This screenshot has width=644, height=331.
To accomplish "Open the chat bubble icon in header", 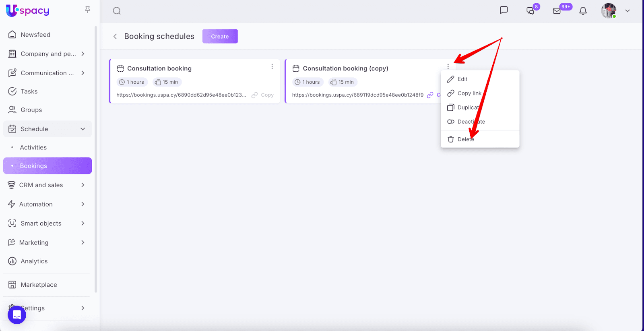I will (504, 10).
